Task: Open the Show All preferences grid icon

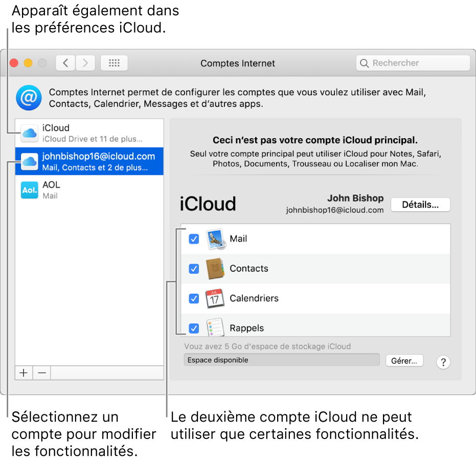Action: point(114,62)
